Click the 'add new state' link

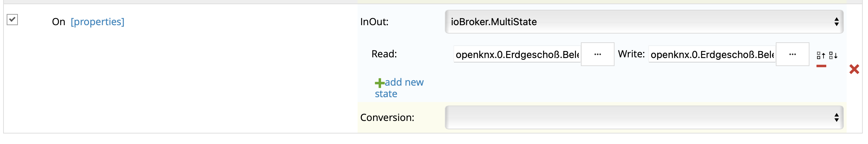pyautogui.click(x=404, y=82)
